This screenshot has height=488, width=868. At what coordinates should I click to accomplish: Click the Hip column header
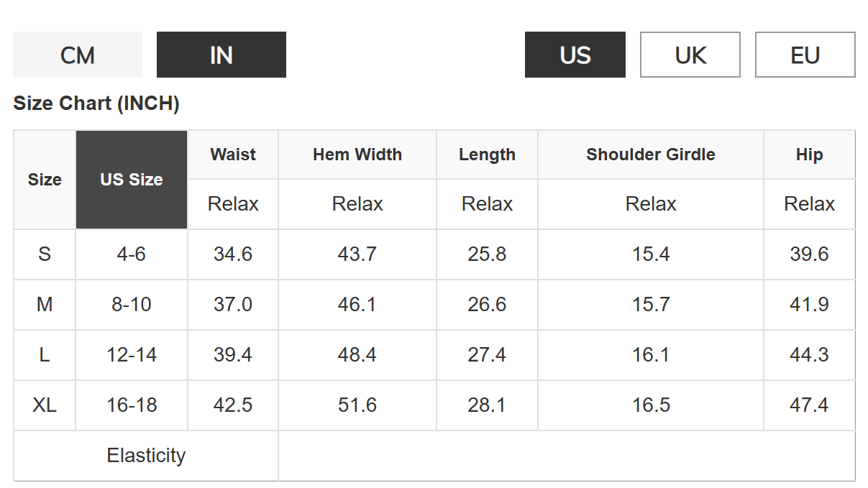(809, 155)
